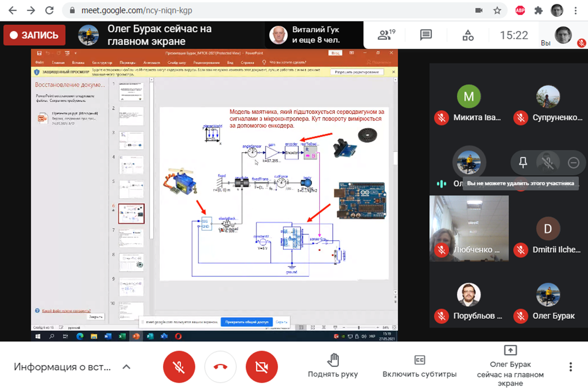Click 'Разрешить редактирование' in Protected View bar

[x=357, y=72]
